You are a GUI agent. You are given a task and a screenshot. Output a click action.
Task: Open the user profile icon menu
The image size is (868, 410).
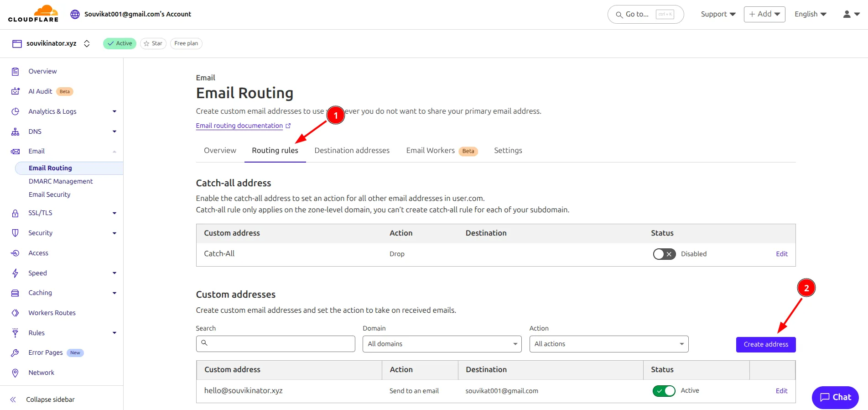point(851,14)
